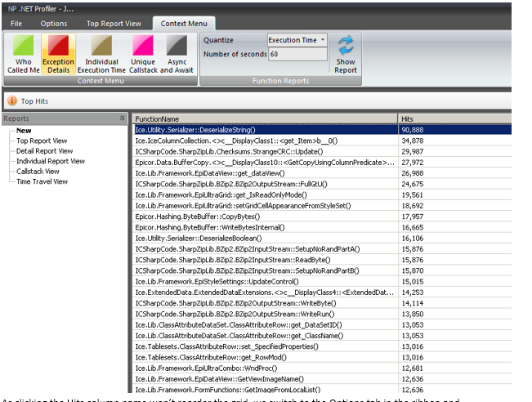532x402 pixels.
Task: Click the 27,972 hits cell
Action: 455,163
